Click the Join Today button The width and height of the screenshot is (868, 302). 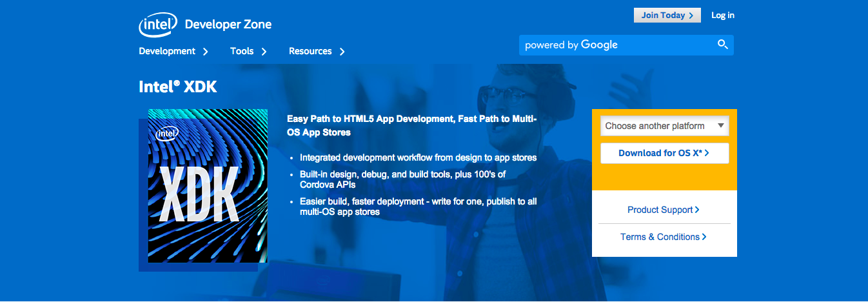(x=667, y=15)
